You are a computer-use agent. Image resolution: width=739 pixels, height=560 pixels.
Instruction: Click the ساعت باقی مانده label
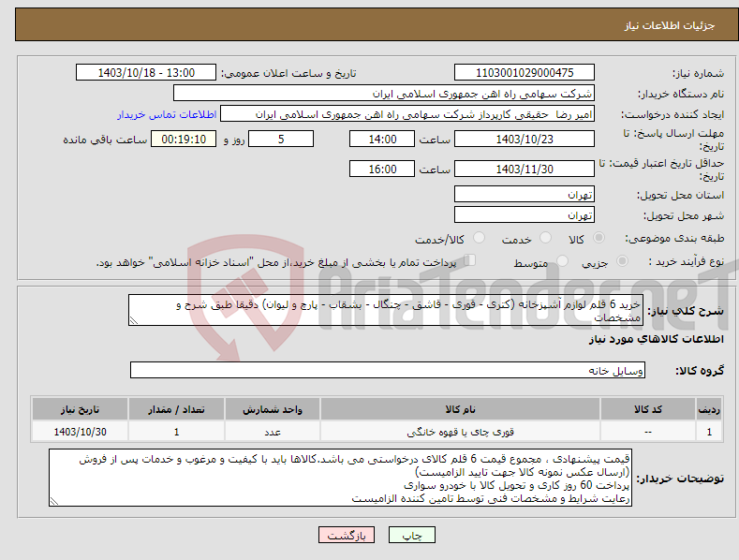coord(105,140)
